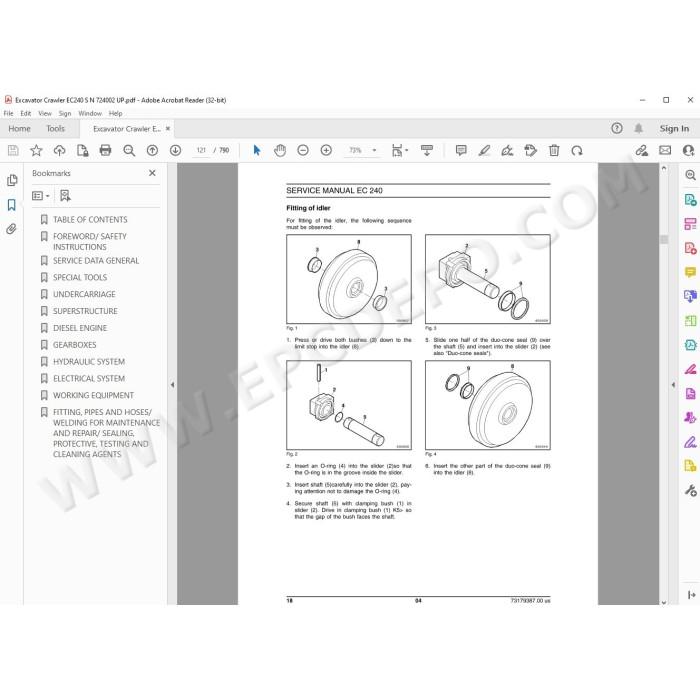The width and height of the screenshot is (700, 700).
Task: Save the file using the floppy disk icon
Action: 13,150
